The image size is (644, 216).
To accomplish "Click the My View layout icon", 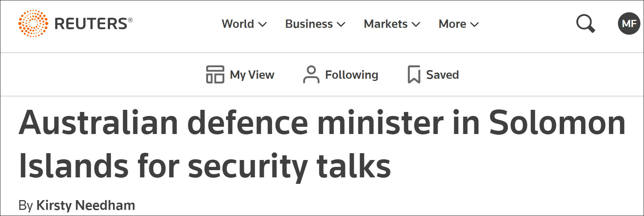I will (x=215, y=74).
